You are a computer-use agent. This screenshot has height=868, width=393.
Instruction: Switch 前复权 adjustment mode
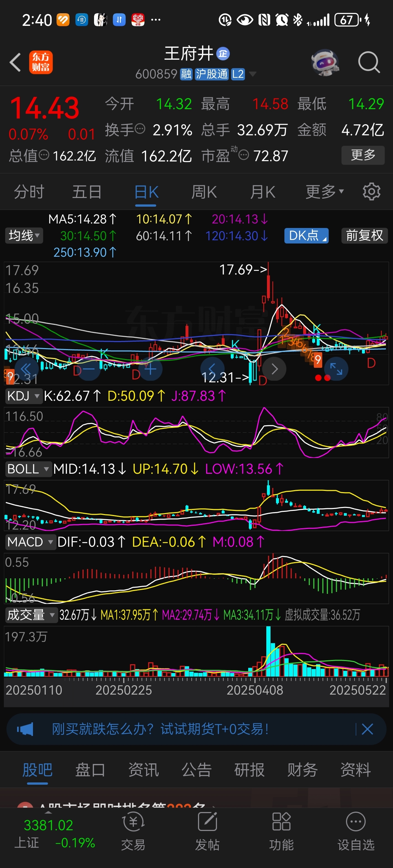coord(365,235)
